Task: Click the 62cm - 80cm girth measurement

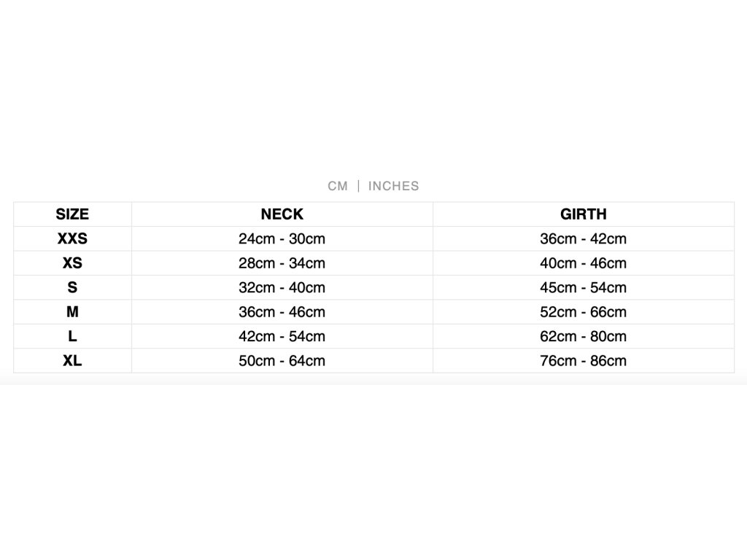Action: 583,336
